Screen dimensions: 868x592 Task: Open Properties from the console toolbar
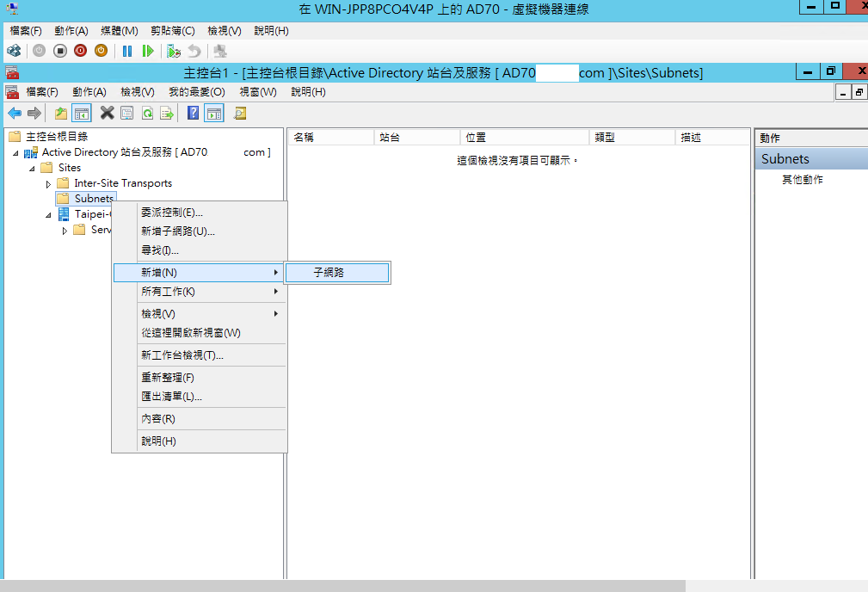click(126, 114)
